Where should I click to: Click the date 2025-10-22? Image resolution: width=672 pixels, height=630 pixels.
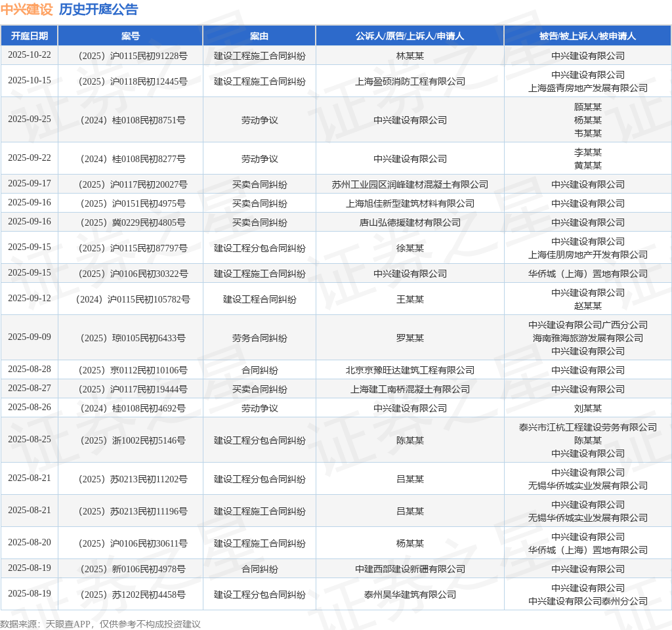coord(29,55)
